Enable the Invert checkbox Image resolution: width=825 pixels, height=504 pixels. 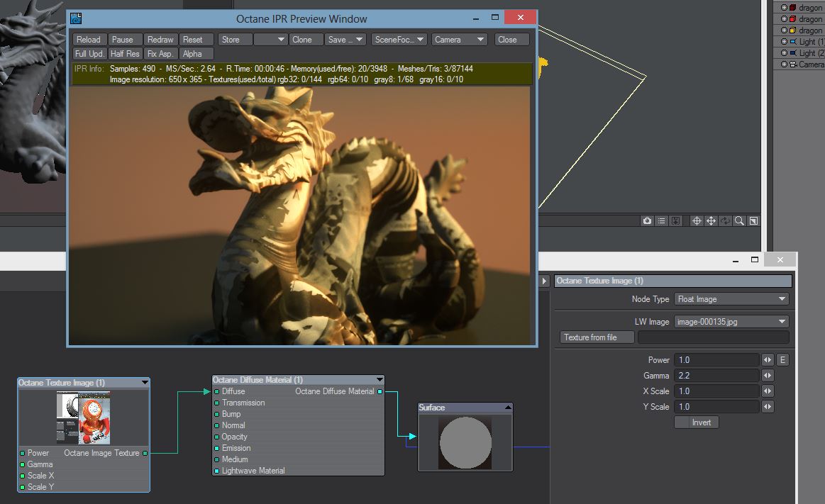696,422
